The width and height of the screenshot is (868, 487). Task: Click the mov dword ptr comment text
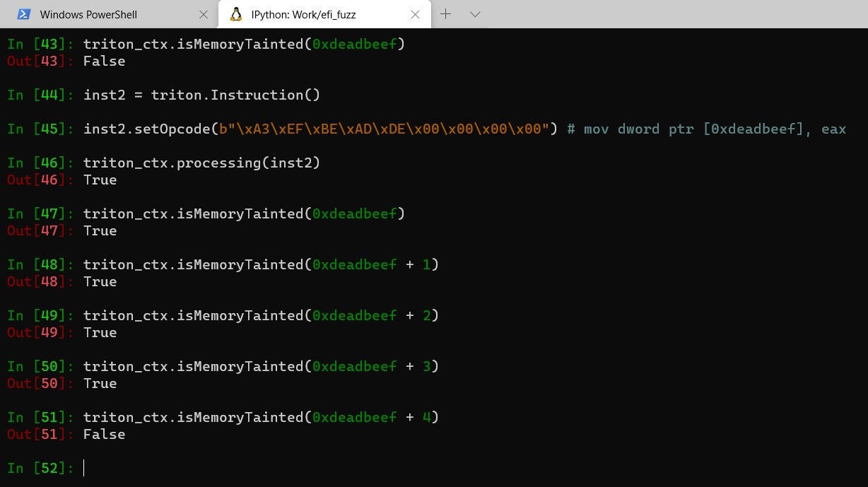pyautogui.click(x=705, y=129)
